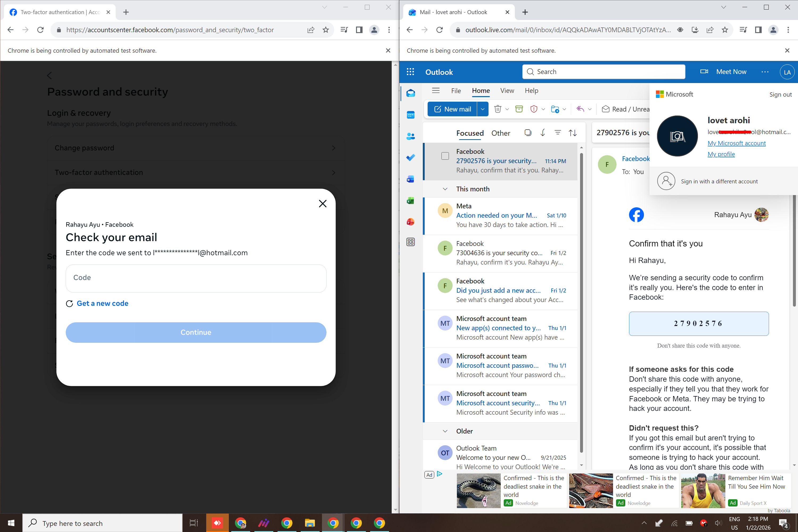
Task: Open More apps in the Outlook rail
Action: click(411, 242)
